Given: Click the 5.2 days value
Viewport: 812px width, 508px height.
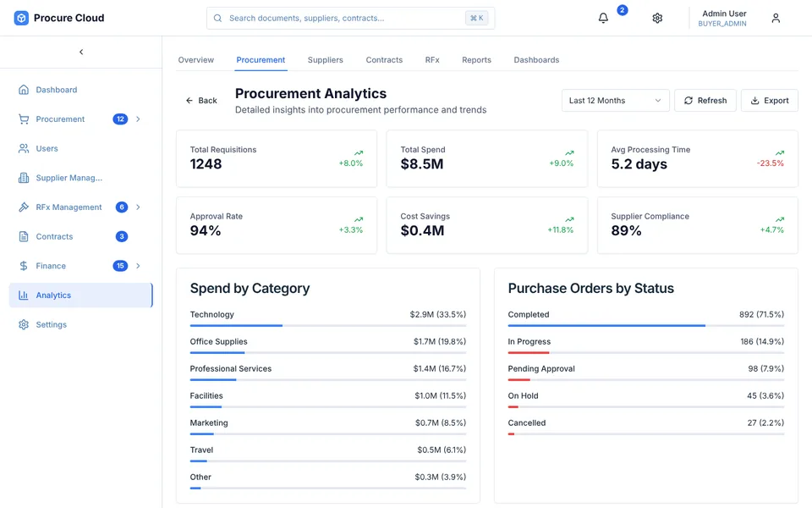Looking at the screenshot, I should (639, 164).
